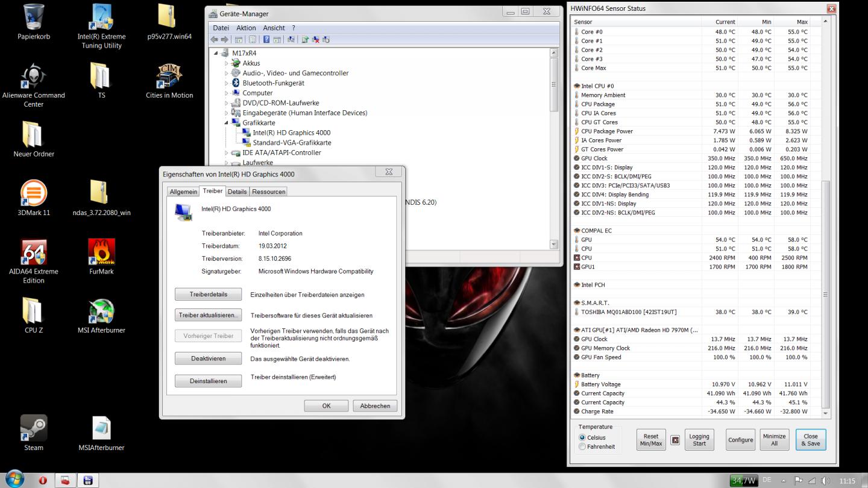The width and height of the screenshot is (868, 488).
Task: Launch Cities in Motion shortcut
Action: pos(169,81)
